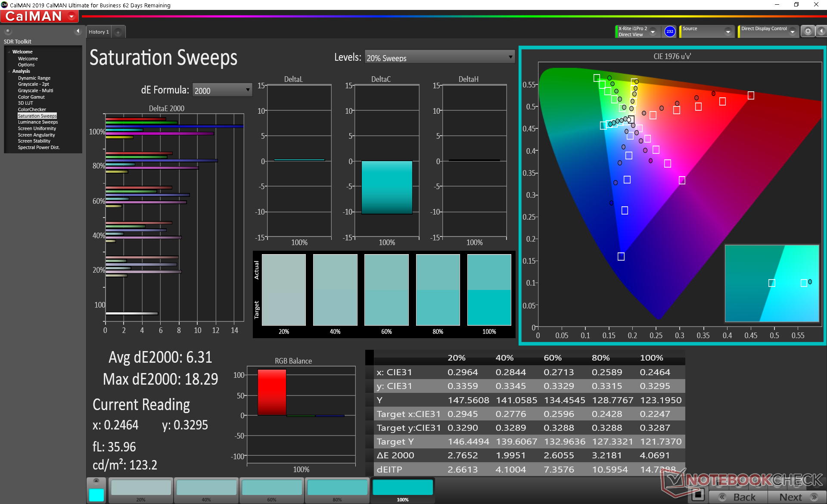The image size is (827, 504).
Task: Switch to the History 1 tab
Action: tap(99, 32)
